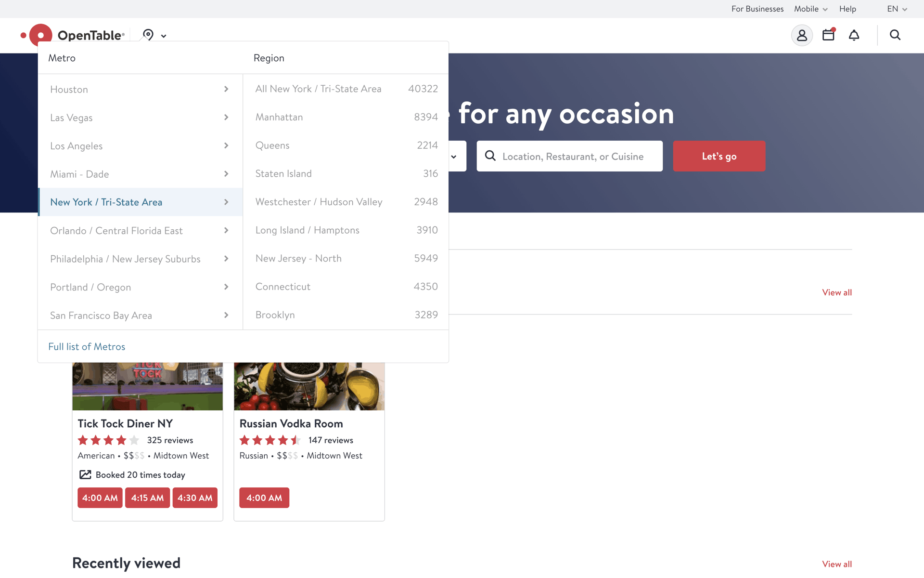The image size is (924, 578).
Task: Select Orlando / Central Florida East metro
Action: [141, 231]
